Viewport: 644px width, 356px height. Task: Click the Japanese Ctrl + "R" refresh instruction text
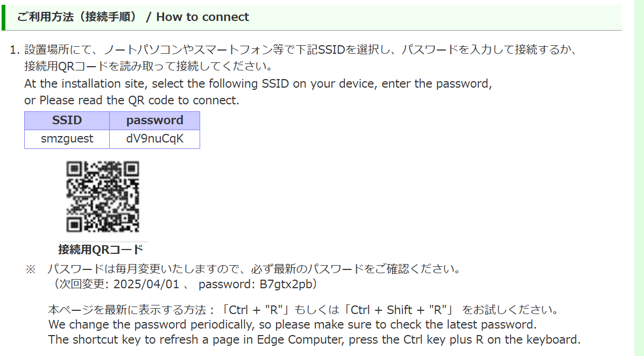coord(303,310)
